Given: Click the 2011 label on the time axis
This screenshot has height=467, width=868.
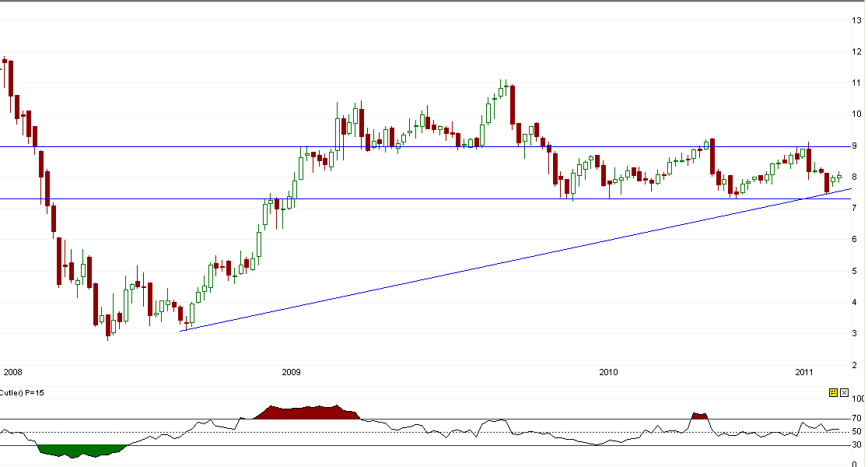Looking at the screenshot, I should pyautogui.click(x=803, y=372).
